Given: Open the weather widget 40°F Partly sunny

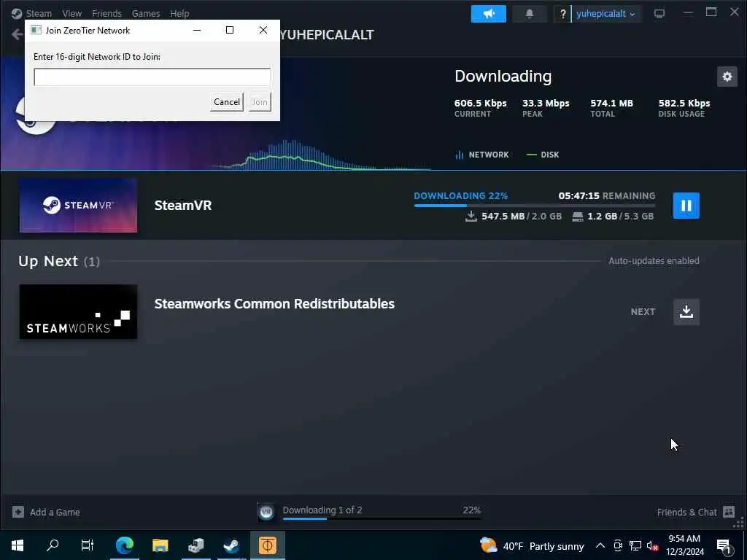Looking at the screenshot, I should click(x=532, y=545).
